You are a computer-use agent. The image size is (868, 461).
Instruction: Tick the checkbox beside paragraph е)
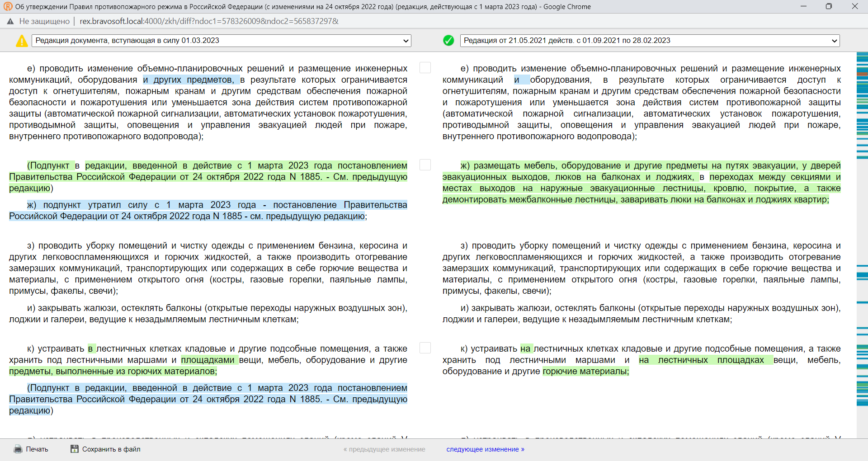(x=425, y=68)
